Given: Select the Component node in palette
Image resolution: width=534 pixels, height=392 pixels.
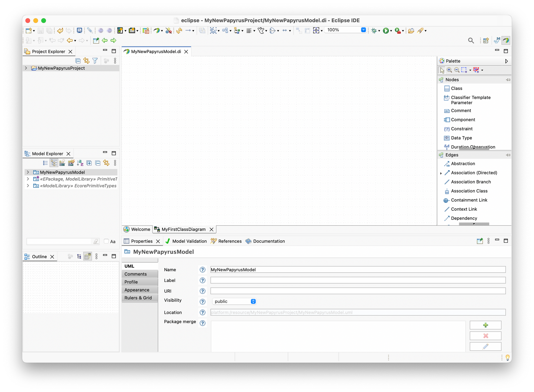Looking at the screenshot, I should (460, 120).
